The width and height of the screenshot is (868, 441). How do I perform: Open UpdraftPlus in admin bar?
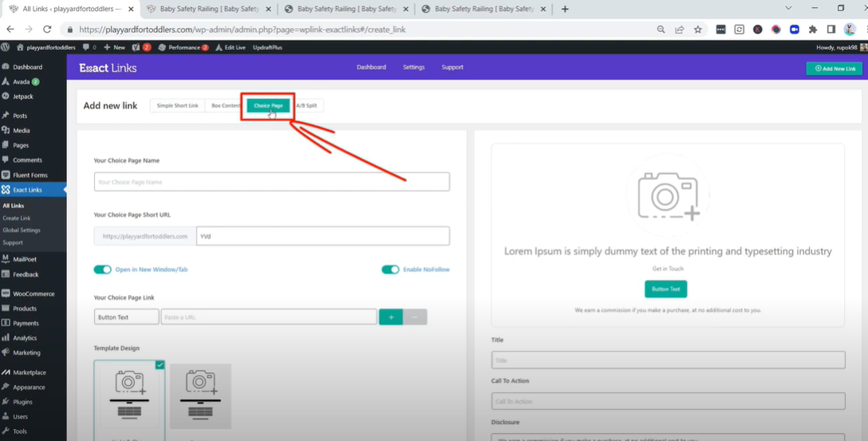pyautogui.click(x=267, y=48)
